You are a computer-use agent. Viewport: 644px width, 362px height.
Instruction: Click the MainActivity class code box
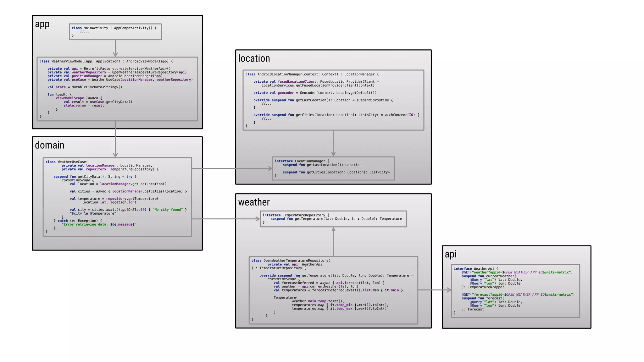115,32
